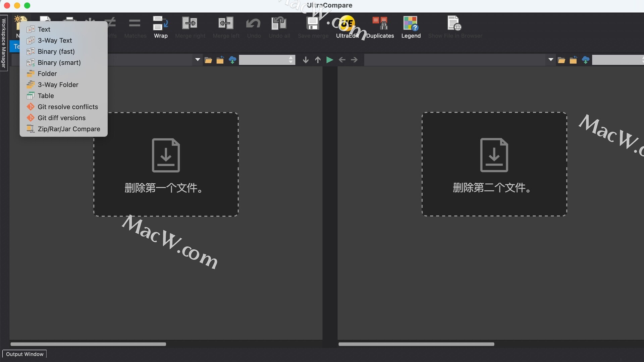The height and width of the screenshot is (362, 644).
Task: Click the right pane open file folder icon
Action: click(561, 60)
